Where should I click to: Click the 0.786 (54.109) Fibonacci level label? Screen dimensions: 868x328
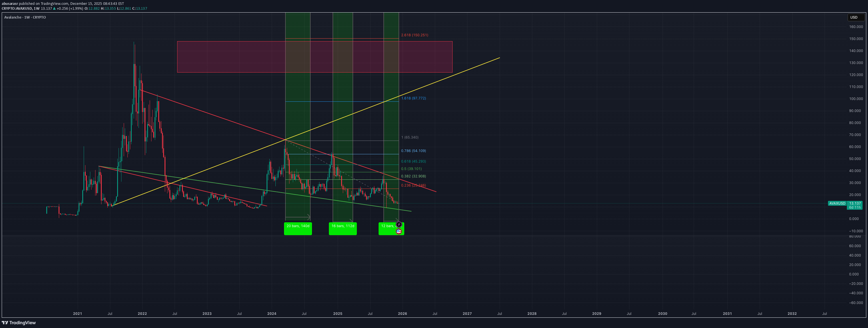(x=413, y=151)
